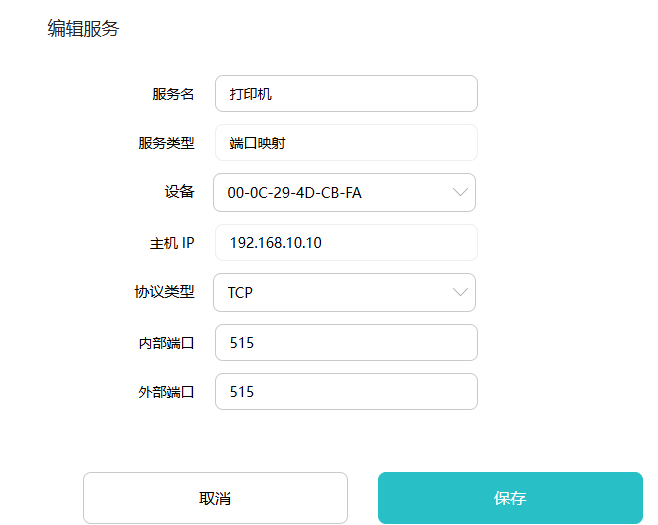Click the 协议类型 dropdown chevron arrow
The image size is (658, 525).
click(460, 292)
